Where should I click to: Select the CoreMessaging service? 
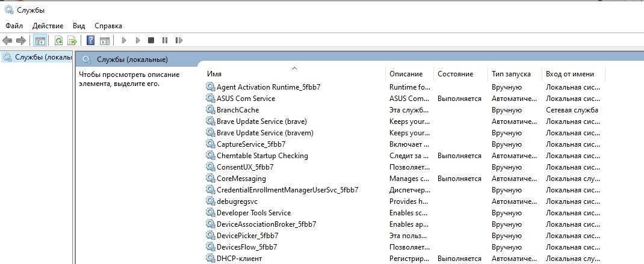point(241,179)
